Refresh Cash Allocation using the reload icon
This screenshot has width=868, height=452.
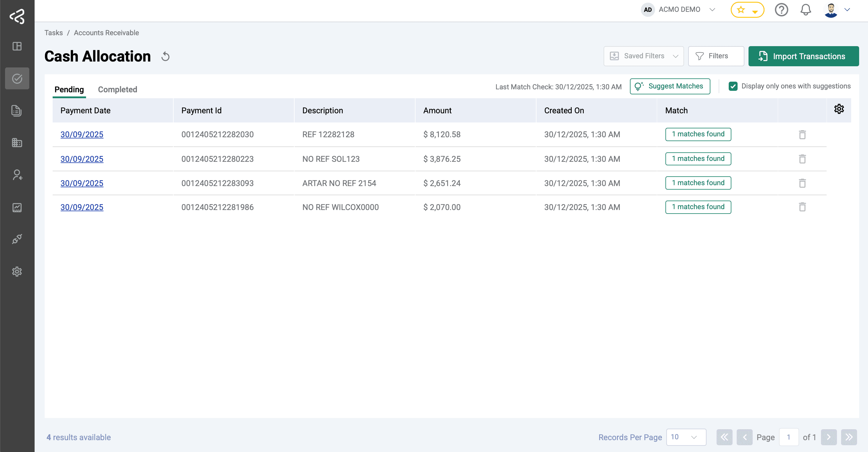165,56
